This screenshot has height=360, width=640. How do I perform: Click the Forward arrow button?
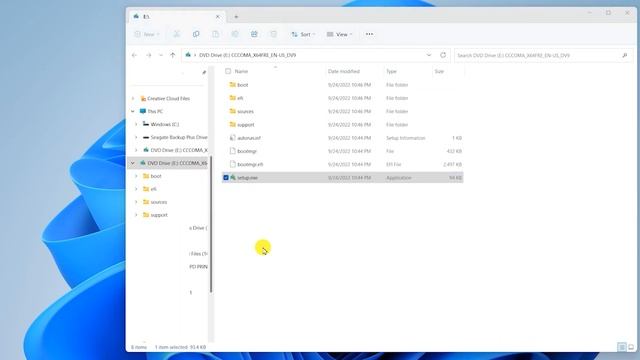click(149, 55)
